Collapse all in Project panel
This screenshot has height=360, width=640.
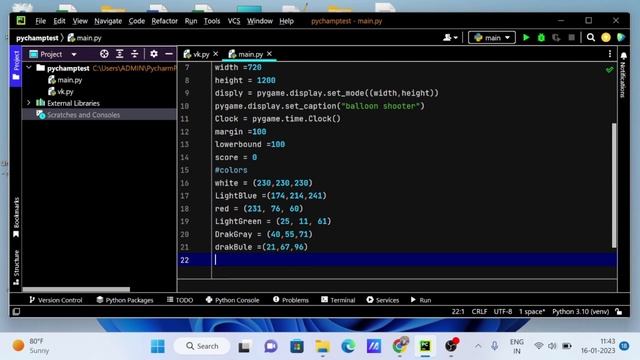tap(134, 54)
